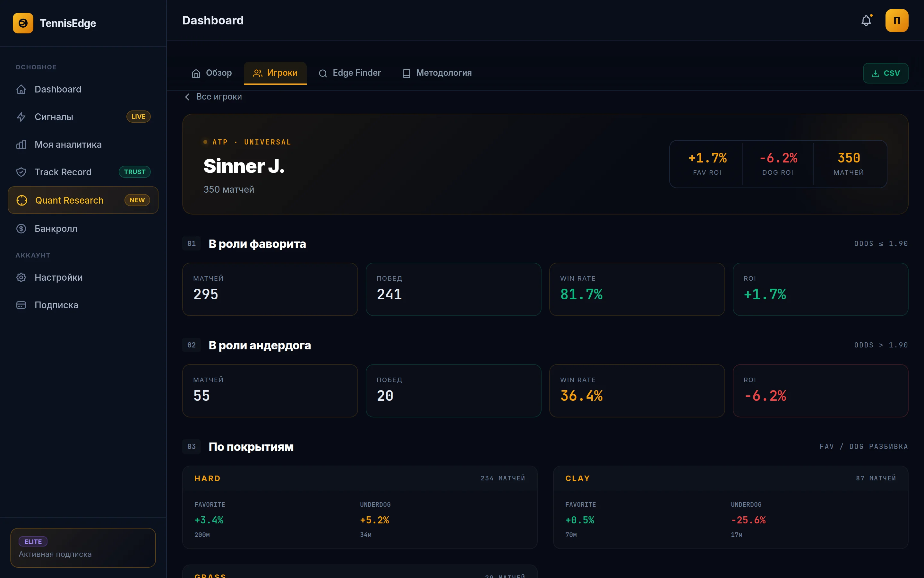The height and width of the screenshot is (578, 924).
Task: Click the CSV download arrow icon
Action: (x=876, y=74)
